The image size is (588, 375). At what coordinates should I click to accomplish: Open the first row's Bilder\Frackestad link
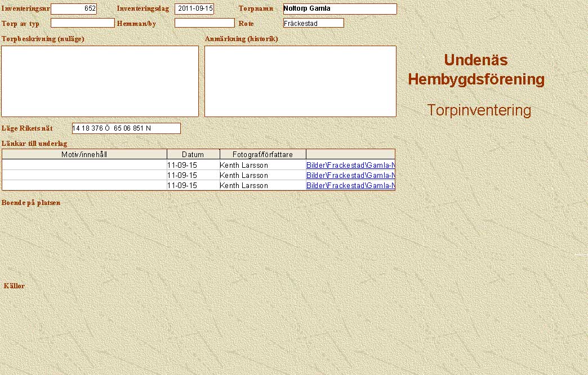pyautogui.click(x=350, y=166)
